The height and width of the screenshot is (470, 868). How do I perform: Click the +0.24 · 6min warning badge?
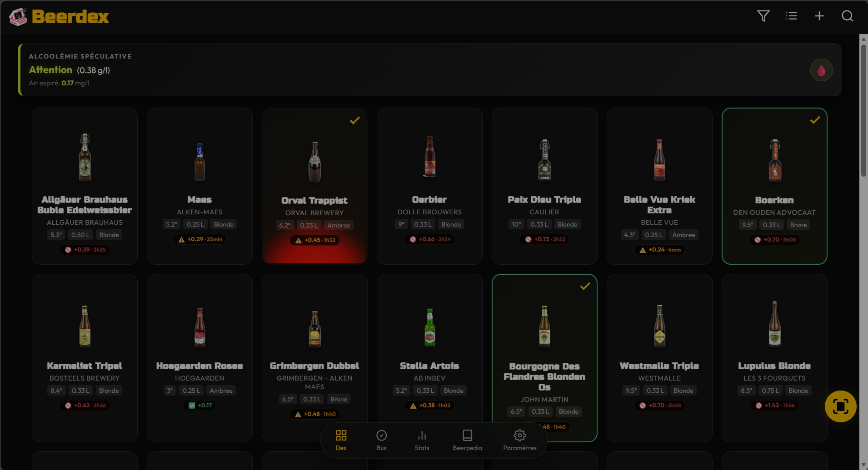[659, 250]
